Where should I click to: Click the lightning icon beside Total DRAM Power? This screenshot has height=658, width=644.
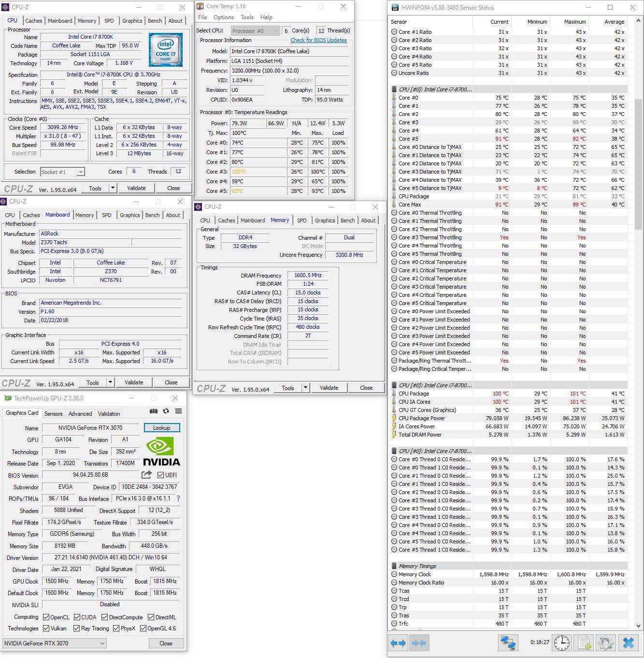394,435
